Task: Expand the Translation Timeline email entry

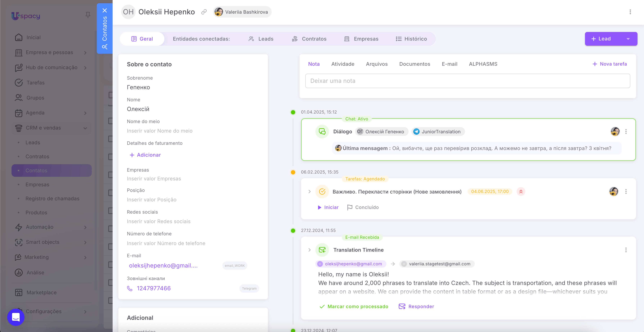Action: [310, 250]
